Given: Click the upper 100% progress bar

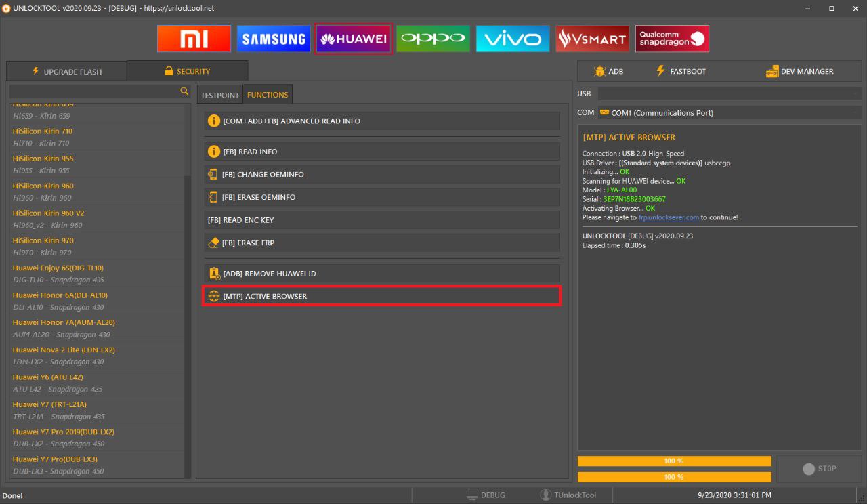Looking at the screenshot, I should point(674,461).
